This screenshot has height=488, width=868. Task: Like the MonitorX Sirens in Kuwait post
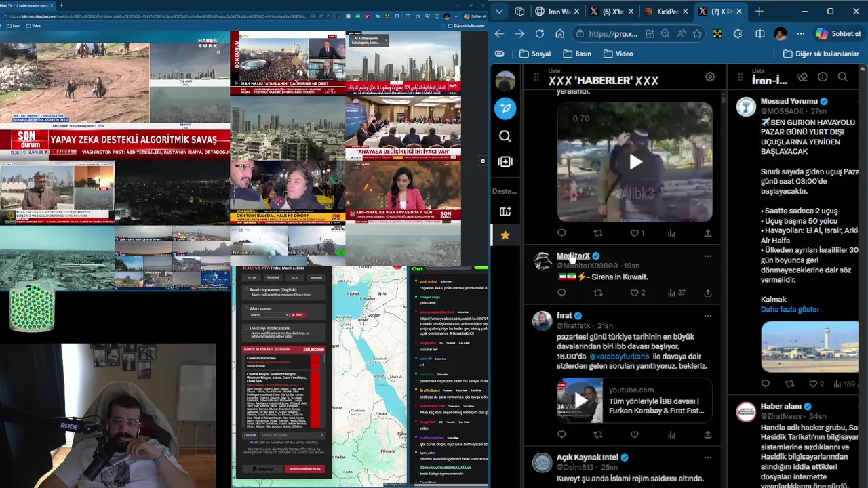tap(634, 293)
